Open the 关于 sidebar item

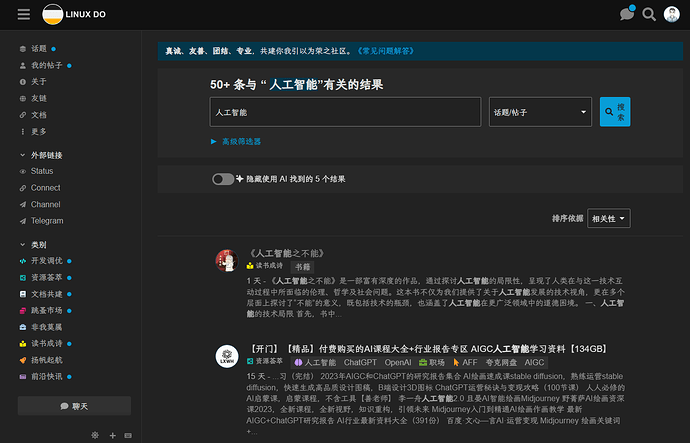(x=39, y=81)
